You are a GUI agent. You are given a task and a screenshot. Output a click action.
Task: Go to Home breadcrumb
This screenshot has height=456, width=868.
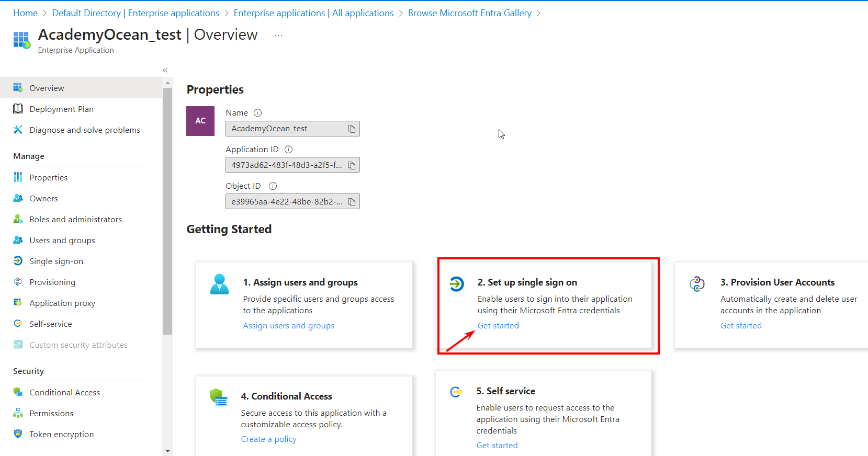tap(25, 13)
